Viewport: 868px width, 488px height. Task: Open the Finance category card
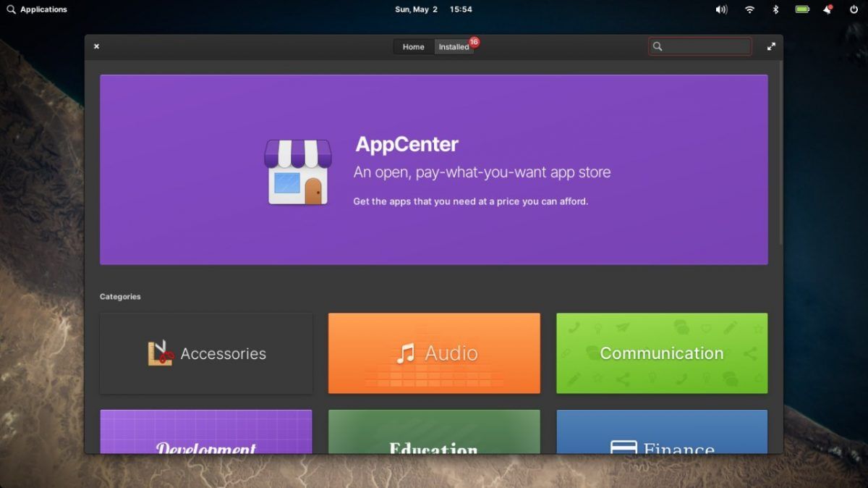pos(662,432)
